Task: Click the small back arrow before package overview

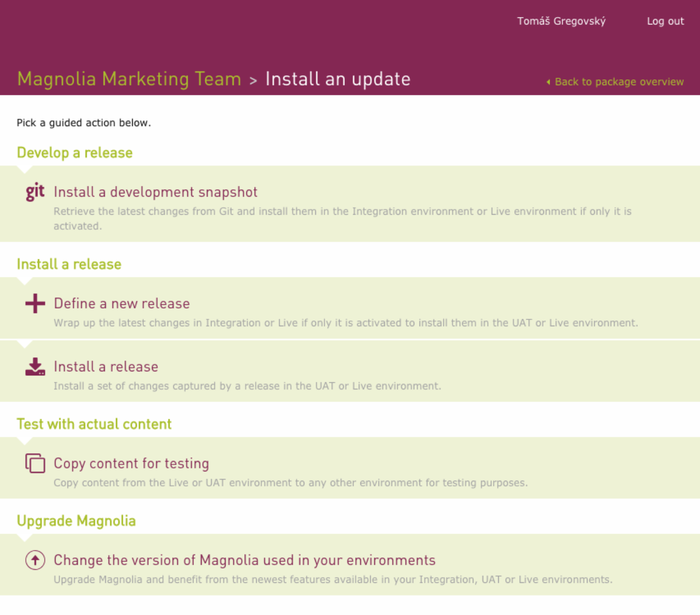Action: point(548,82)
